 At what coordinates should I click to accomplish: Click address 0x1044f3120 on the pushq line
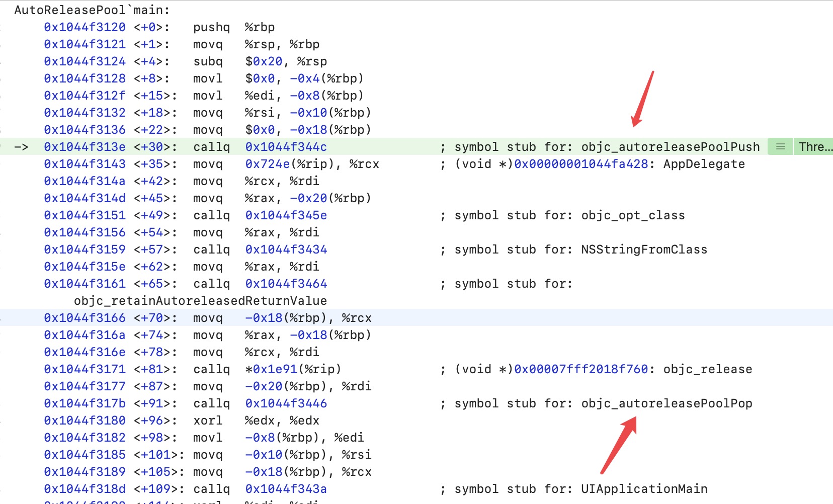click(x=85, y=27)
